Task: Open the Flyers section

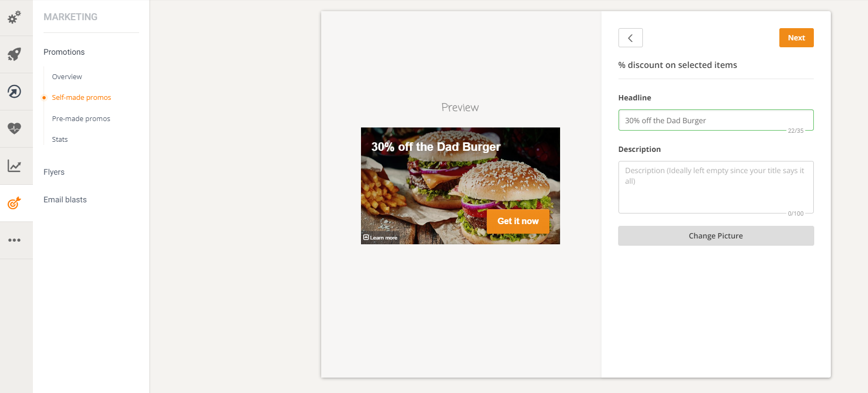Action: tap(54, 172)
